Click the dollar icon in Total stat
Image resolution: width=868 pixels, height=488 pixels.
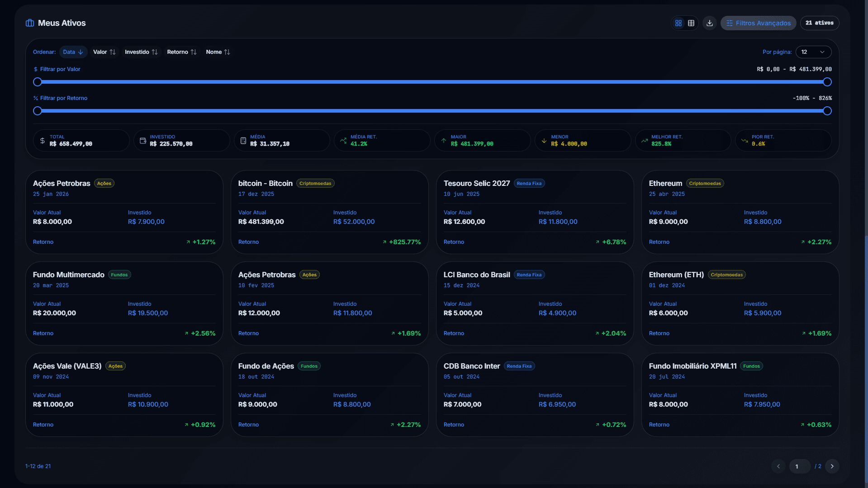pyautogui.click(x=43, y=141)
